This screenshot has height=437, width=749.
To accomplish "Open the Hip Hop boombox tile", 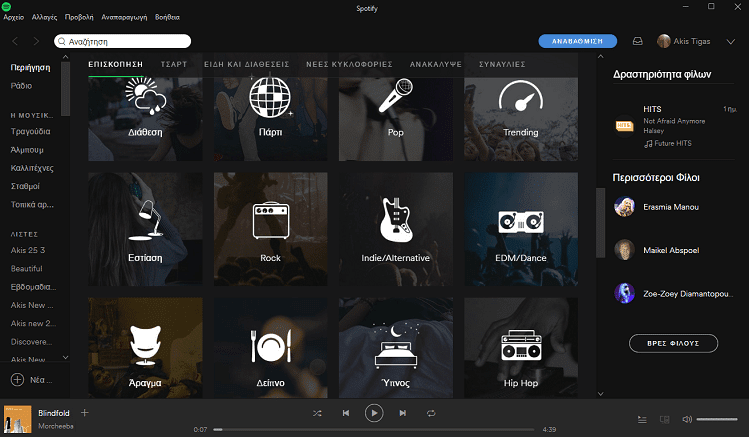I will point(521,348).
